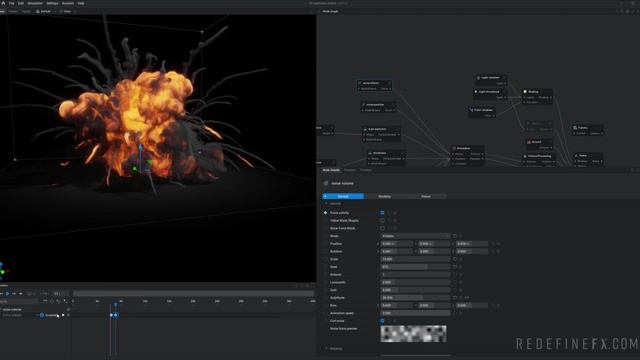Click the noise force preview thumbnail

click(x=413, y=334)
